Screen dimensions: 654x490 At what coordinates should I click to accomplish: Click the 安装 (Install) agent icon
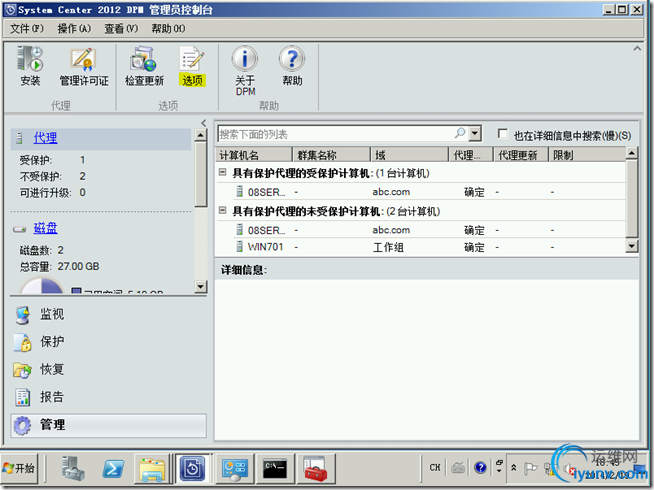click(x=30, y=67)
